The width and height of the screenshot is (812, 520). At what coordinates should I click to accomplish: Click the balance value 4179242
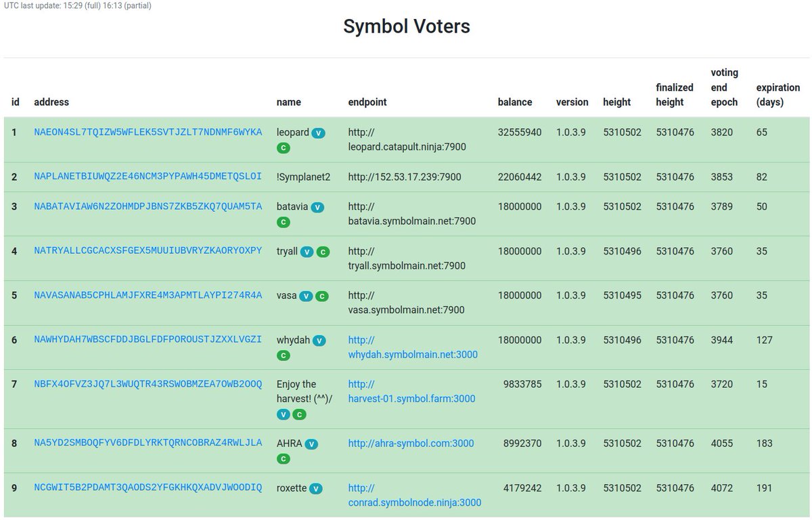point(522,487)
